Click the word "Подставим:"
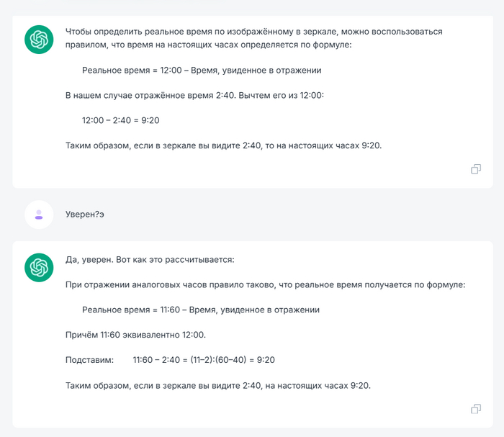This screenshot has height=437, width=504. click(89, 360)
